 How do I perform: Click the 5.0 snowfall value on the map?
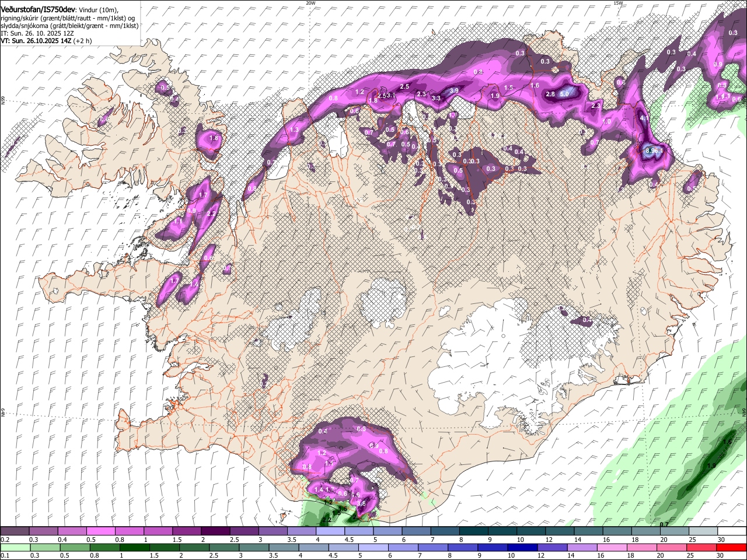pyautogui.click(x=564, y=93)
